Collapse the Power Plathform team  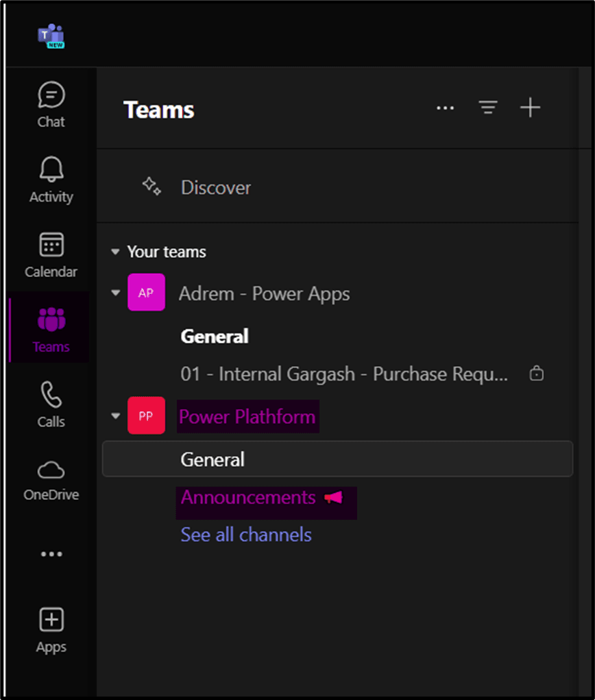pyautogui.click(x=115, y=416)
